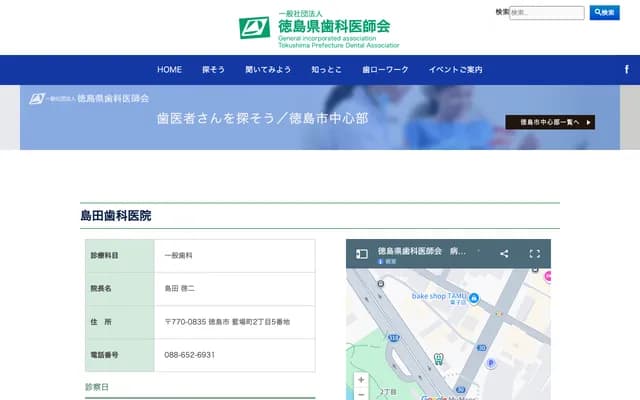640x400 pixels.
Task: Open the Facebook page icon
Action: [x=627, y=69]
